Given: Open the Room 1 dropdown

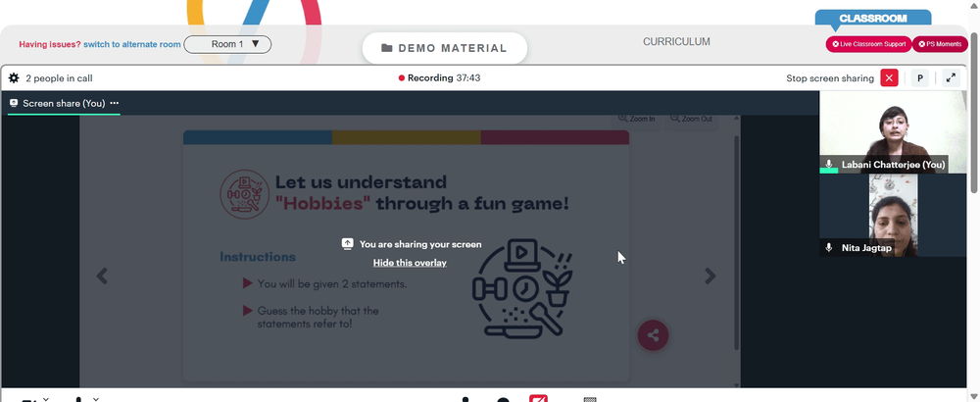Looking at the screenshot, I should pos(227,44).
